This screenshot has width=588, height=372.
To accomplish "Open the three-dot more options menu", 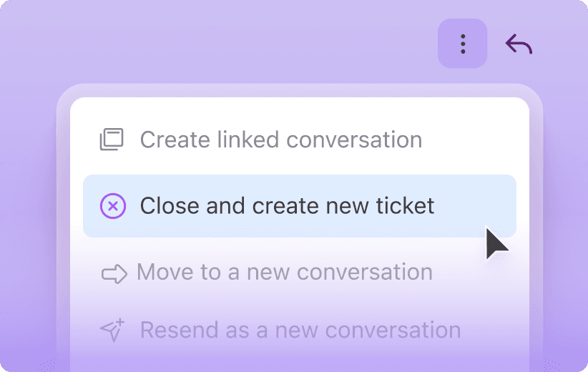I will coord(463,44).
